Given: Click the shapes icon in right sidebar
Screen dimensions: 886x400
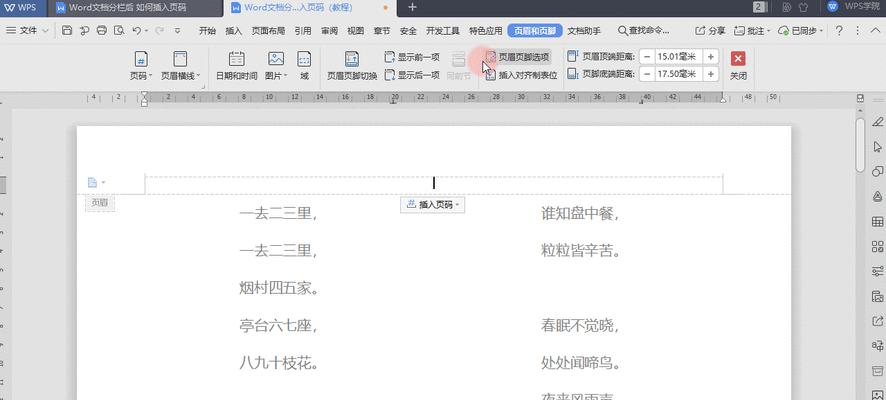Looking at the screenshot, I should 877,171.
